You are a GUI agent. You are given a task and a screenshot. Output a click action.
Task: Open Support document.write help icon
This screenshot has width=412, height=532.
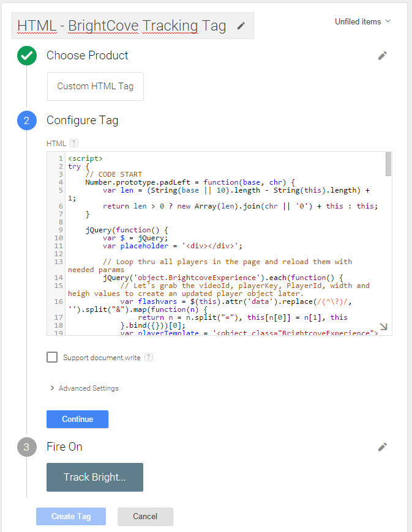(149, 357)
